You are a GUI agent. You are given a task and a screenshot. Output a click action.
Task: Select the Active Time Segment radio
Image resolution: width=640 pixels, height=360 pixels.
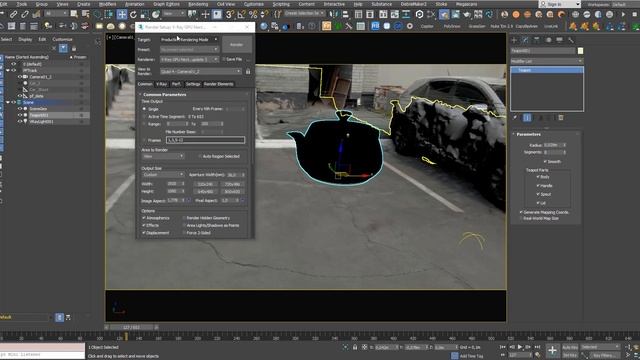[x=144, y=116]
